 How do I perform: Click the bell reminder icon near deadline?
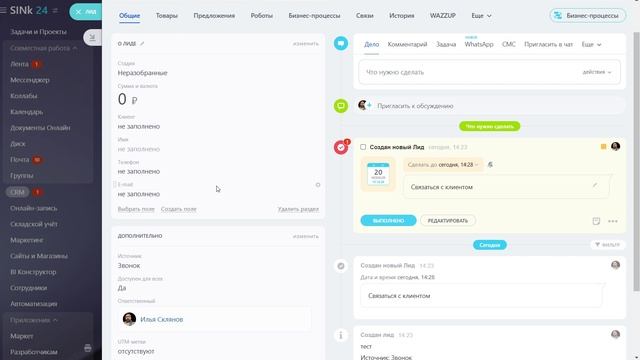[490, 164]
